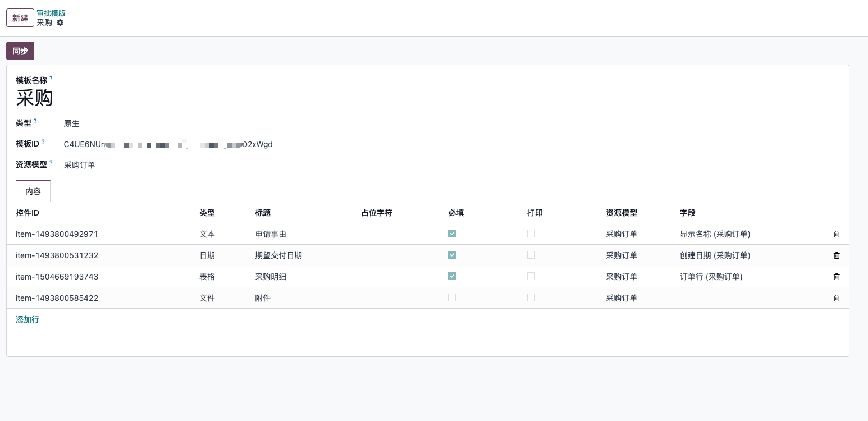
Task: Show help tooltip for 模板名称
Action: point(51,78)
